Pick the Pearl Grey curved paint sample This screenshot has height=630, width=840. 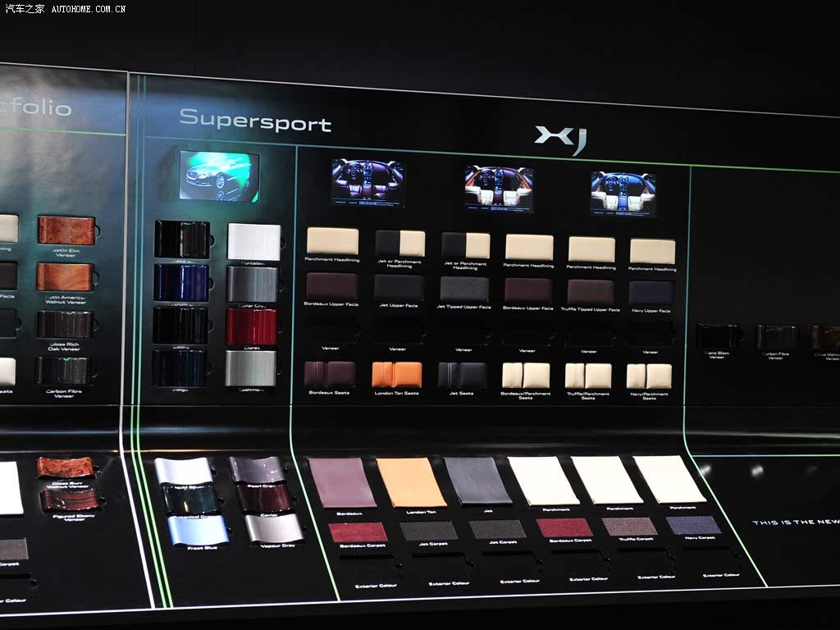click(x=257, y=470)
